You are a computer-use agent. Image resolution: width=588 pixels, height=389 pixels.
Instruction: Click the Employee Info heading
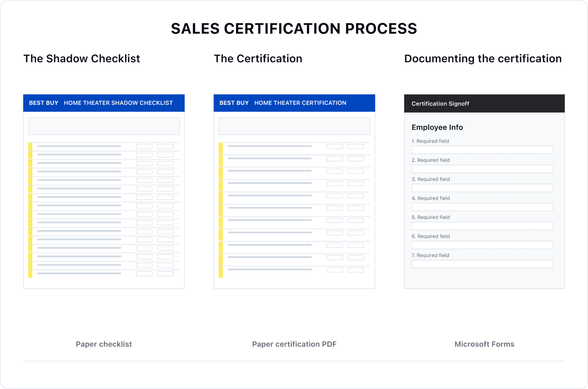tap(437, 127)
